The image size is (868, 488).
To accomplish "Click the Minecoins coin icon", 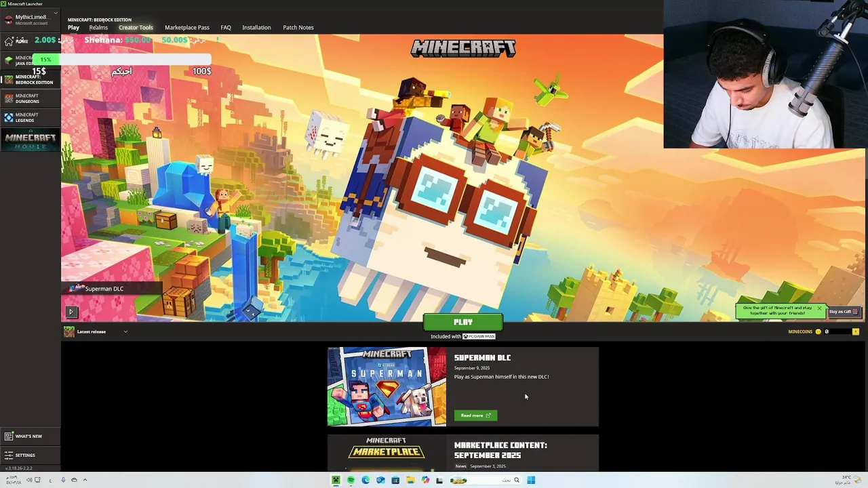I will [x=818, y=331].
